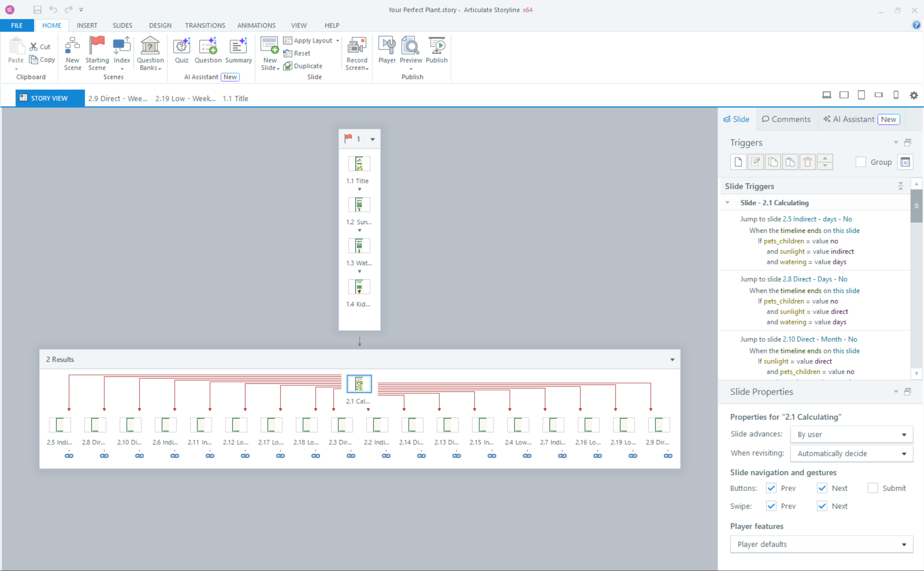The image size is (924, 571).
Task: Create a new trigger in the Triggers panel
Action: 738,162
